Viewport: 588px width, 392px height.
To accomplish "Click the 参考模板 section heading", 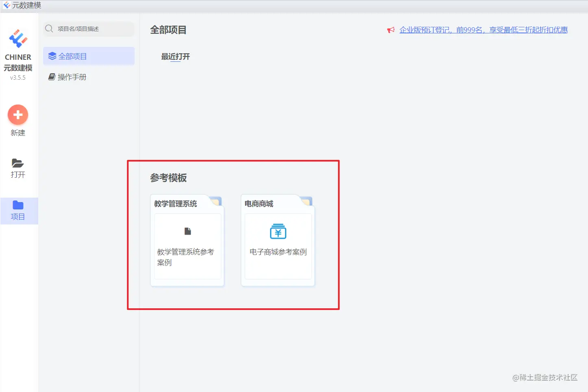I will click(x=168, y=178).
